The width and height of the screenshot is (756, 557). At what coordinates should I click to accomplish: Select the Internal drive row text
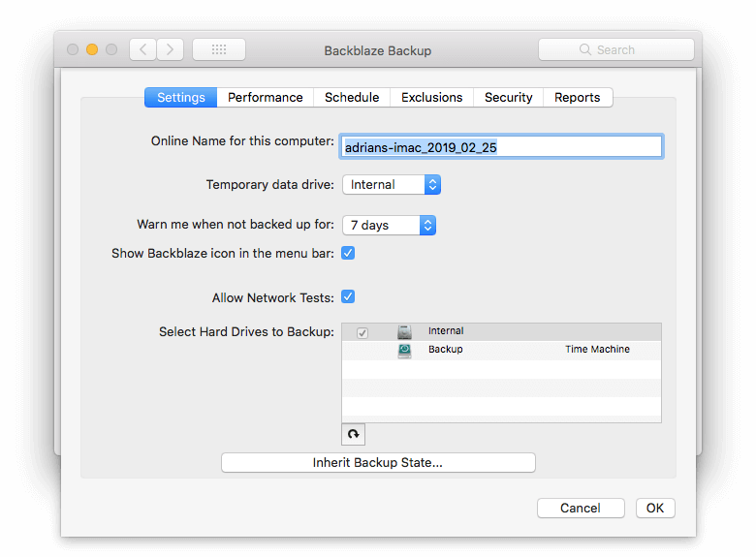pyautogui.click(x=446, y=331)
